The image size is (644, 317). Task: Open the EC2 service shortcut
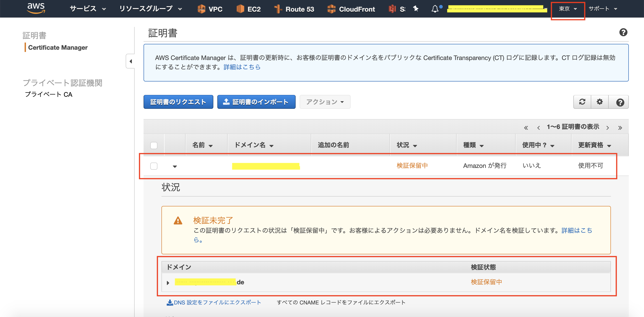coord(248,9)
